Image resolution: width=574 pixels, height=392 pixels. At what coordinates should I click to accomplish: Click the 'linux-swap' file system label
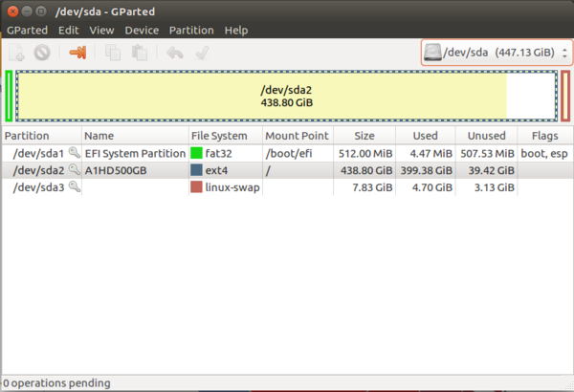click(232, 187)
